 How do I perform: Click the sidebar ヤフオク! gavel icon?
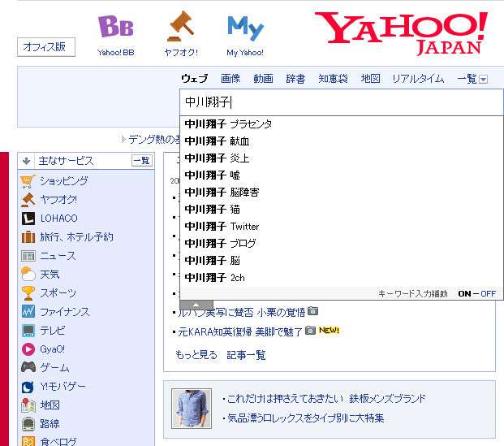(x=28, y=200)
